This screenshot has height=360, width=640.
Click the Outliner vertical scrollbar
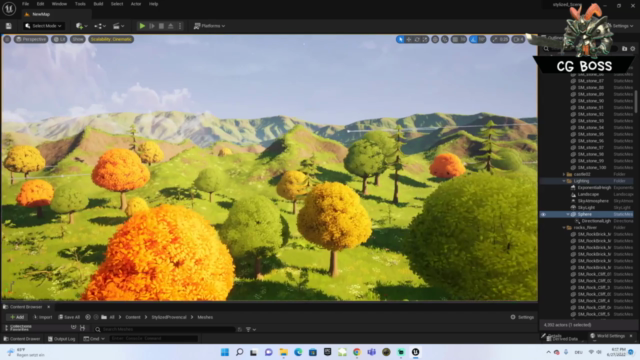(x=636, y=101)
